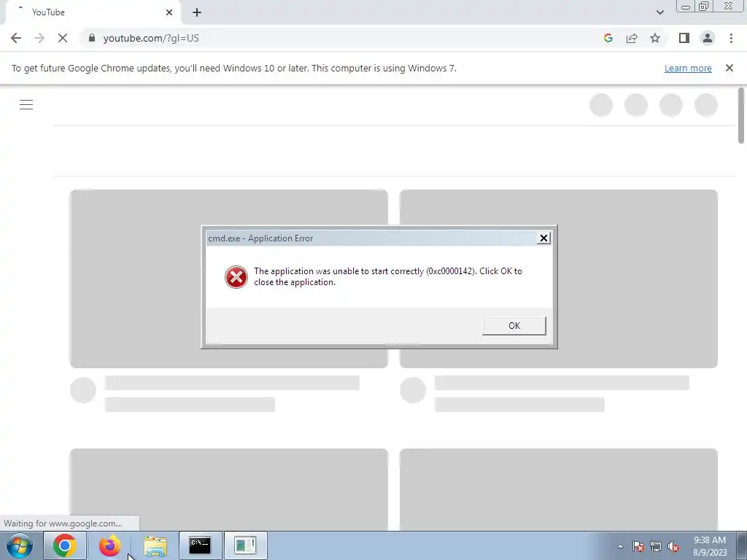Bookmark this tab with star
The height and width of the screenshot is (560, 747).
click(655, 38)
